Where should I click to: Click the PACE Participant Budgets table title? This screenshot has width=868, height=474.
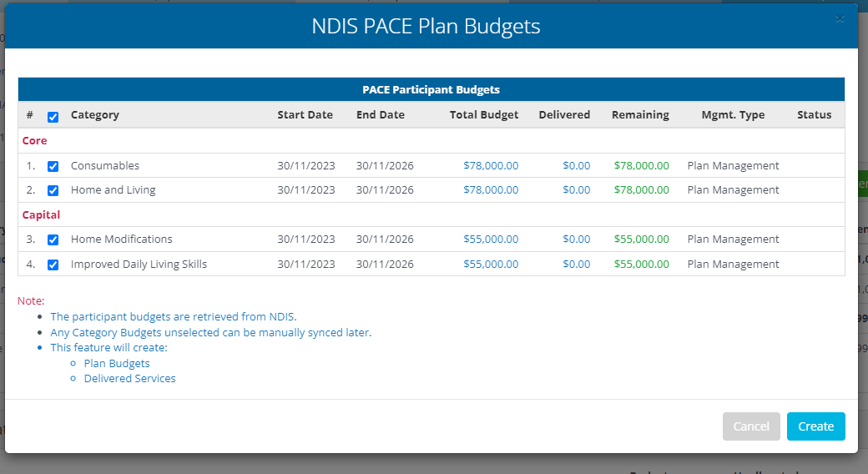click(431, 89)
